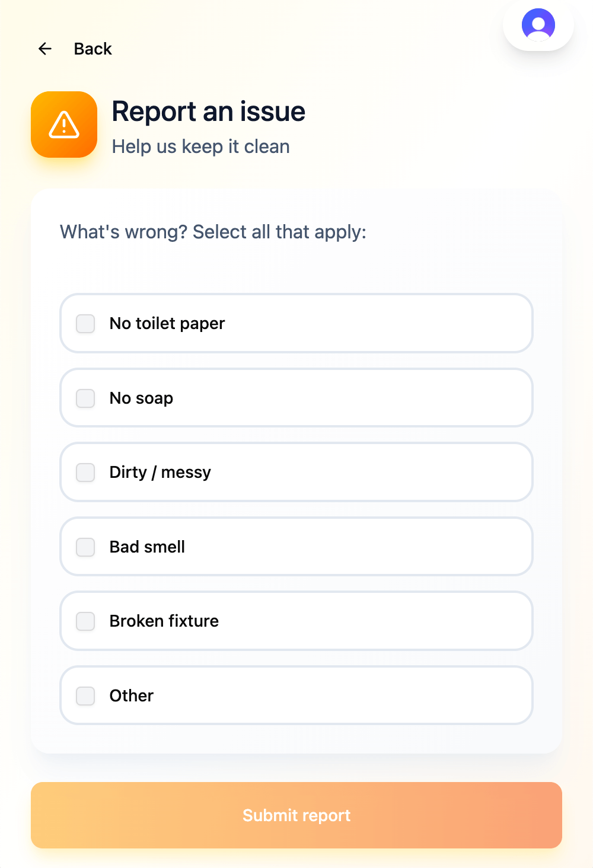Enable the No soap checkbox
Screen dimensions: 593x868
[85, 398]
